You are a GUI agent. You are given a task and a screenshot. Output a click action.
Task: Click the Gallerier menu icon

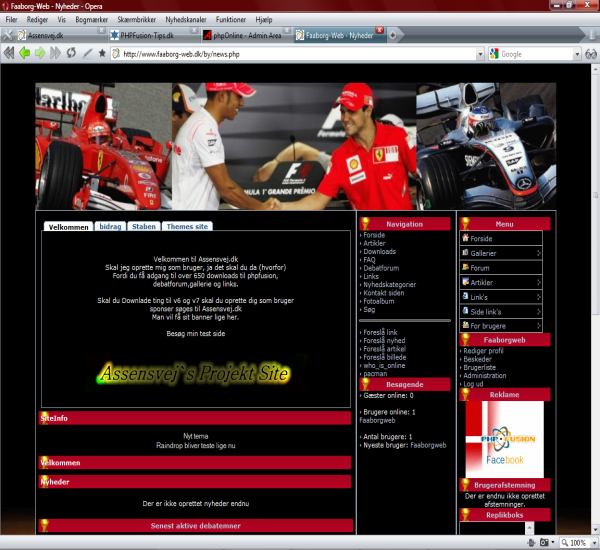[x=465, y=252]
